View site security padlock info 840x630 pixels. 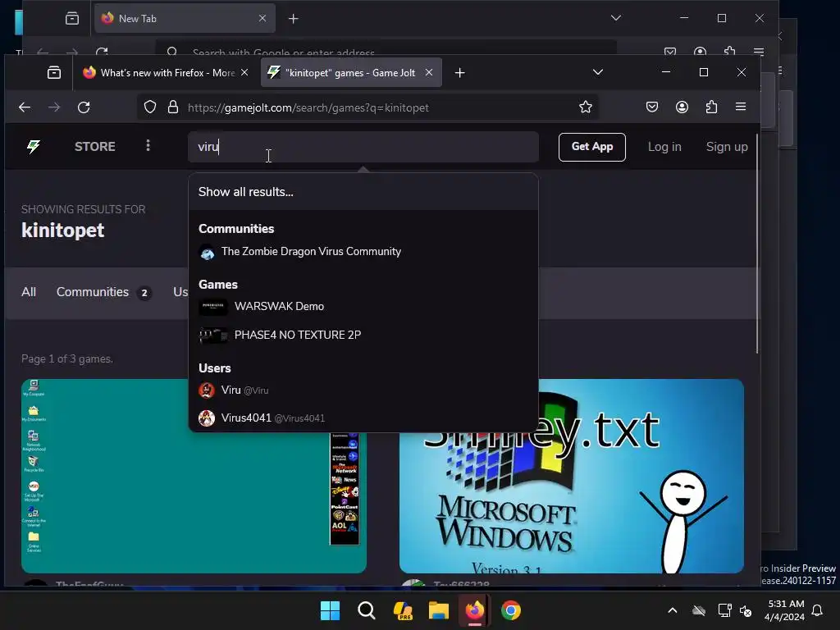173,107
